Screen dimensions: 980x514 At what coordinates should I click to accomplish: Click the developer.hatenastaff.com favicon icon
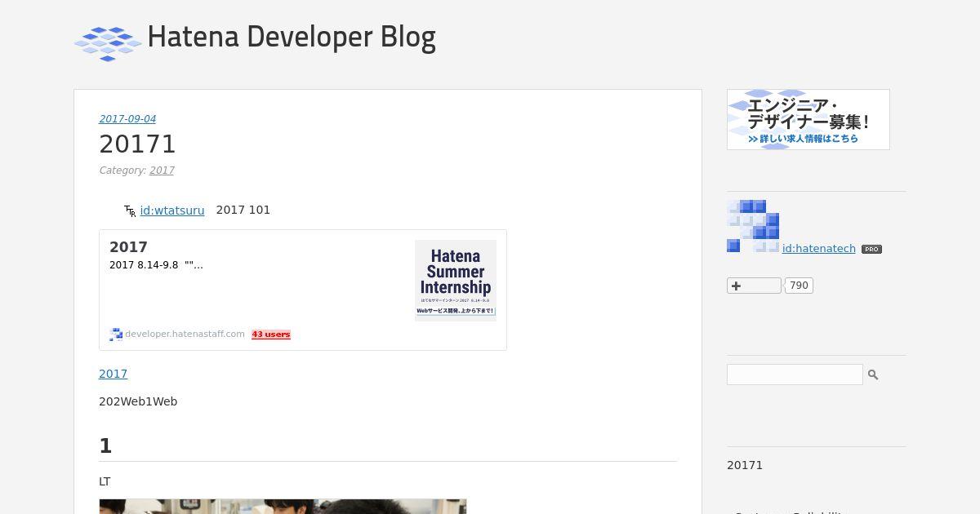pyautogui.click(x=116, y=335)
